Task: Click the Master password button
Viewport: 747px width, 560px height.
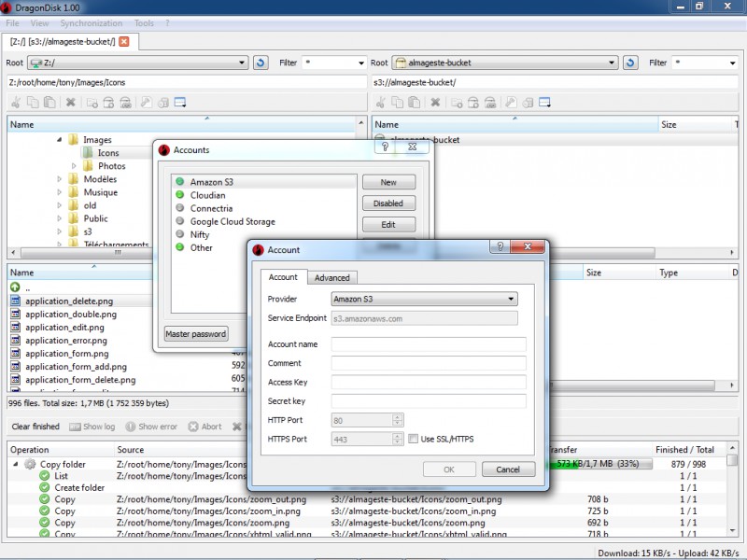Action: click(x=196, y=334)
